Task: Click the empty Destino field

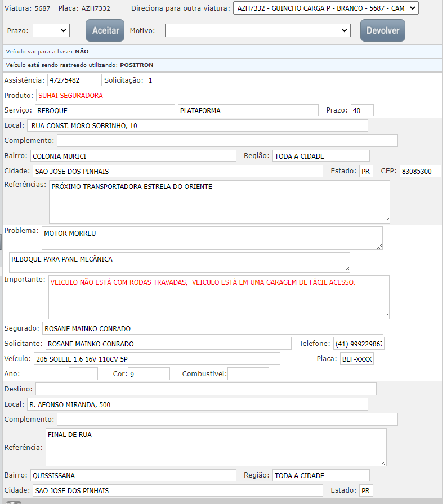Action: coord(205,389)
